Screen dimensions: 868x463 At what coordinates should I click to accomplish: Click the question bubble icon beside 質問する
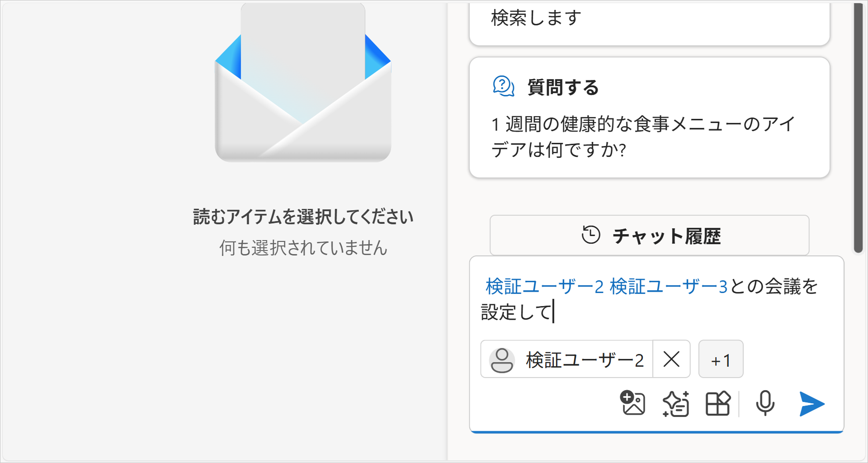[504, 86]
